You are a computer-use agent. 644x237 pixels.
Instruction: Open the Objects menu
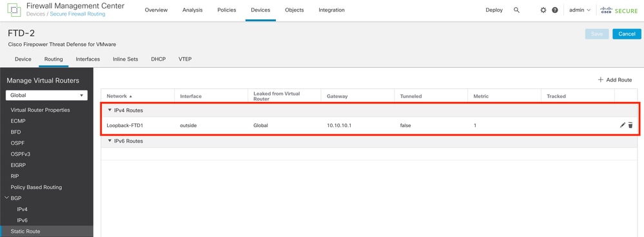294,10
